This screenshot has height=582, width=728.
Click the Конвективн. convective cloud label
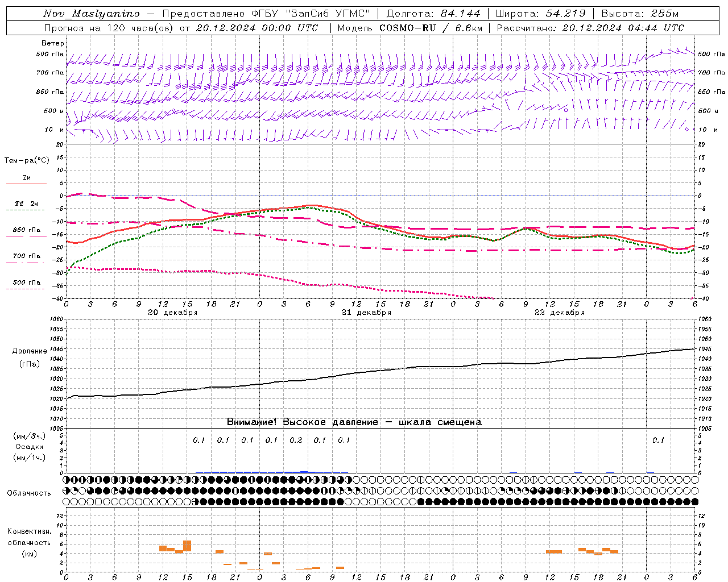click(29, 531)
